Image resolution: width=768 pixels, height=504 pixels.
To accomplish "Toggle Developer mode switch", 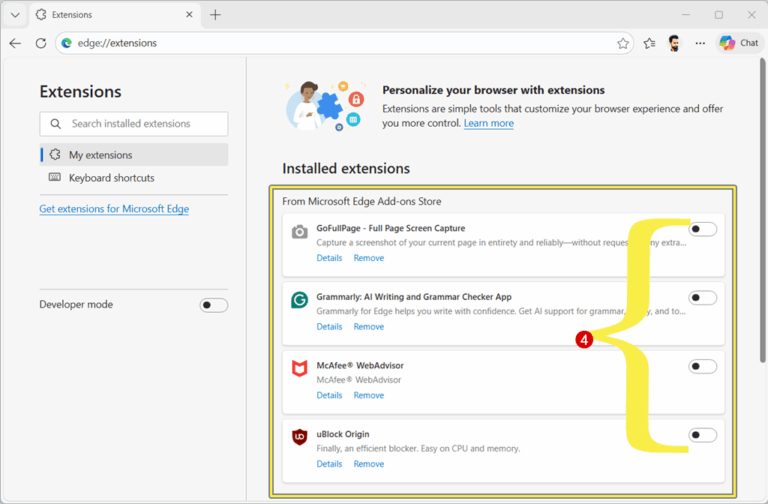I will [214, 305].
